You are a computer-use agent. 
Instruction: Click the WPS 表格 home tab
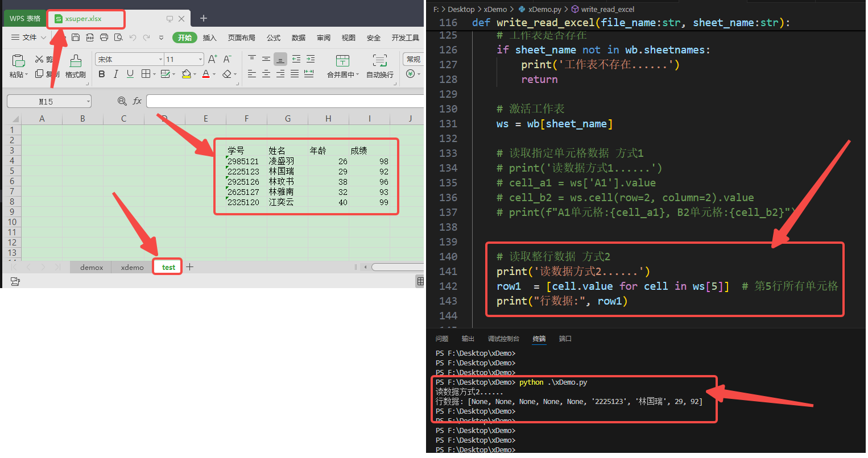click(25, 19)
